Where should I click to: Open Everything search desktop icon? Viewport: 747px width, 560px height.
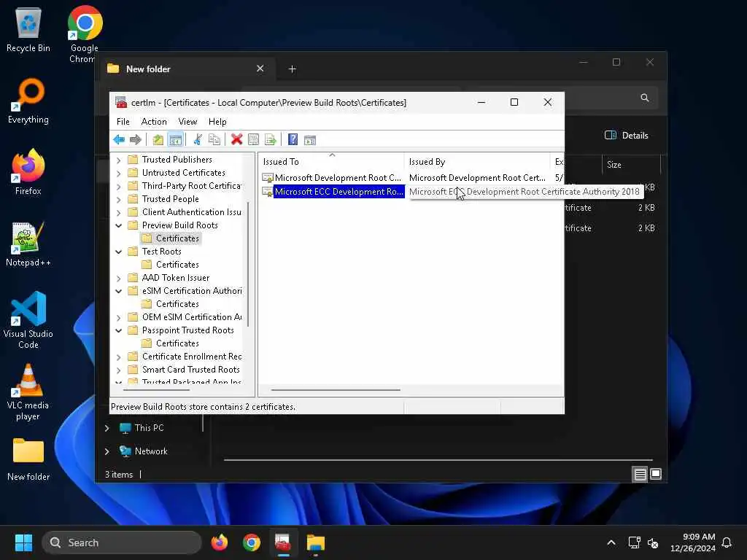(28, 101)
